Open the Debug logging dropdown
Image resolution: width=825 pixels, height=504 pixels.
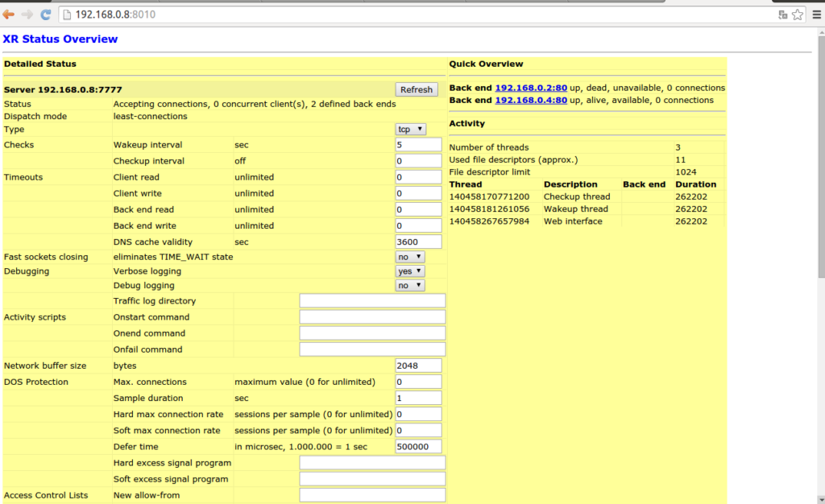point(408,285)
